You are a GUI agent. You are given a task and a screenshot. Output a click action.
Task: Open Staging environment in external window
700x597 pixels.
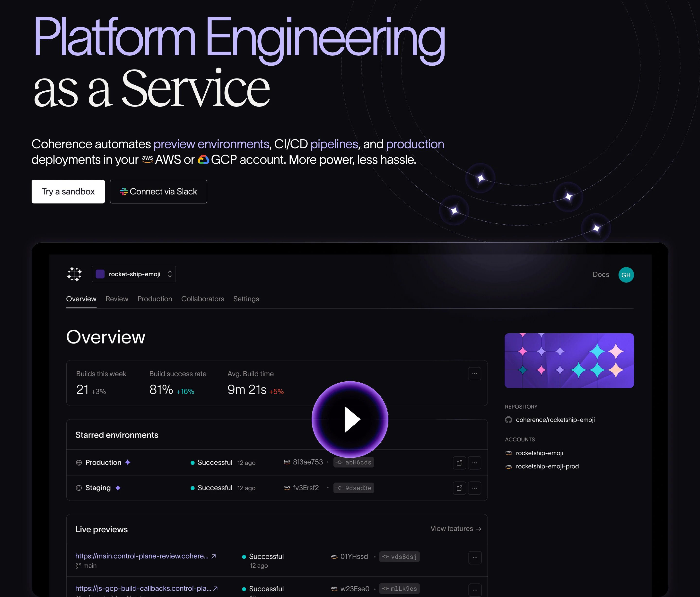click(x=459, y=488)
